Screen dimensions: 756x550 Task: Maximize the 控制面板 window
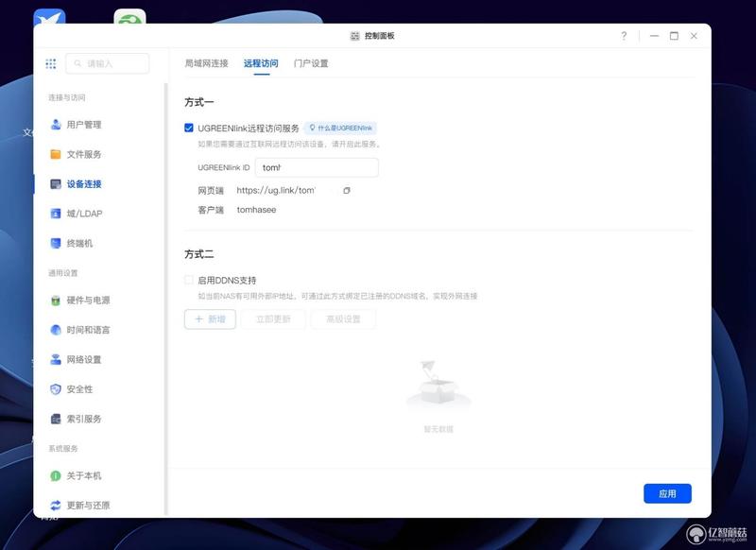coord(674,36)
